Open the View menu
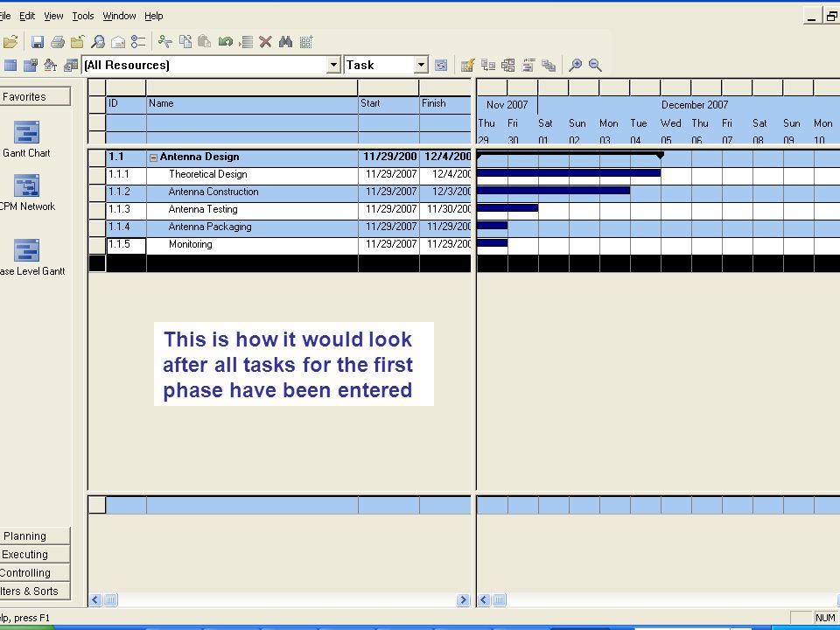This screenshot has width=840, height=630. tap(53, 16)
